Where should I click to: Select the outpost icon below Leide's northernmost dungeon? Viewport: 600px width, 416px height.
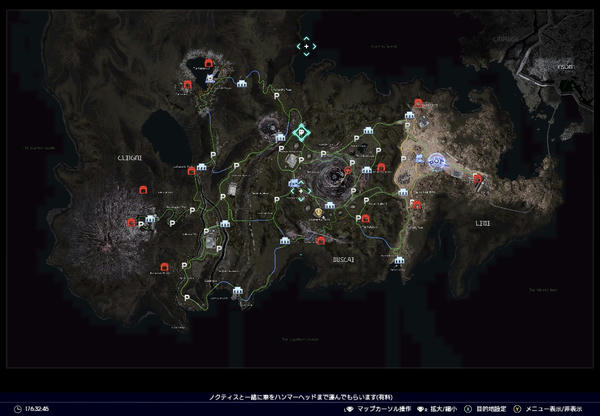[409, 115]
